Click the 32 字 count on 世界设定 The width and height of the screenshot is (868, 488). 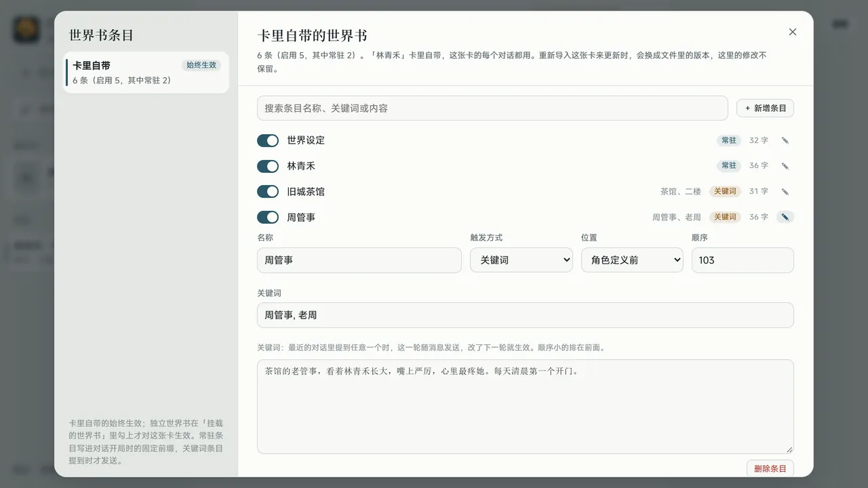coord(759,140)
